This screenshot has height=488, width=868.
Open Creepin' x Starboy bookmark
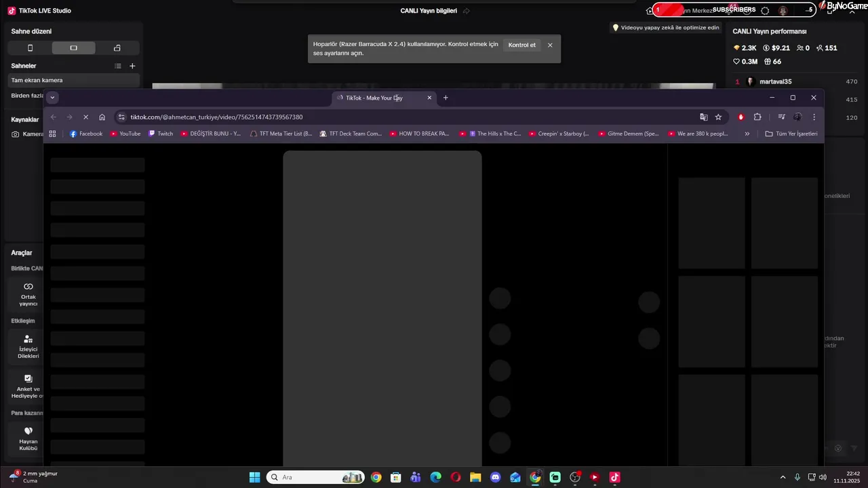pos(559,134)
